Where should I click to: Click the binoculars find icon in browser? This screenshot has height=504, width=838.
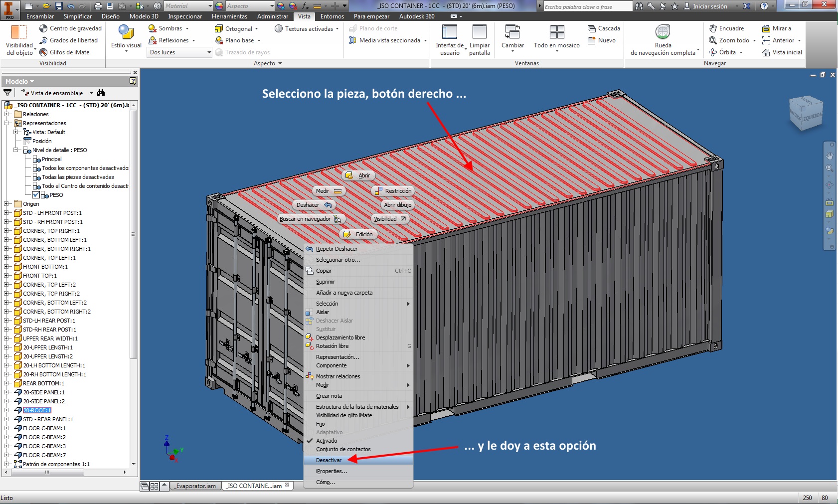(x=101, y=93)
